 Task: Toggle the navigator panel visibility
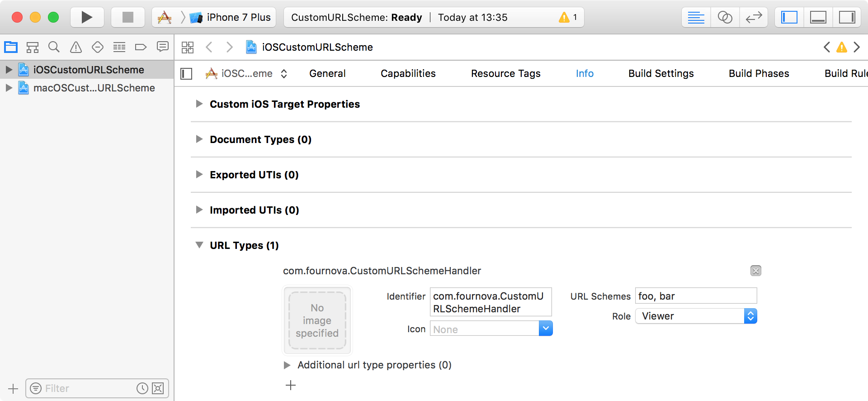[x=789, y=17]
